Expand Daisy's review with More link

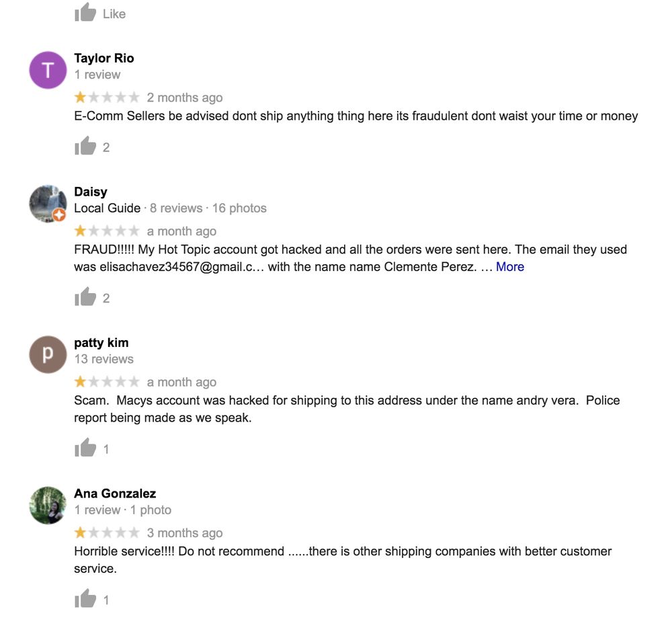click(509, 267)
